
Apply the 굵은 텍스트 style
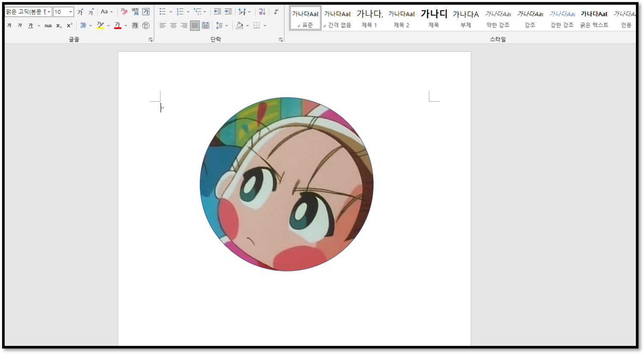594,18
